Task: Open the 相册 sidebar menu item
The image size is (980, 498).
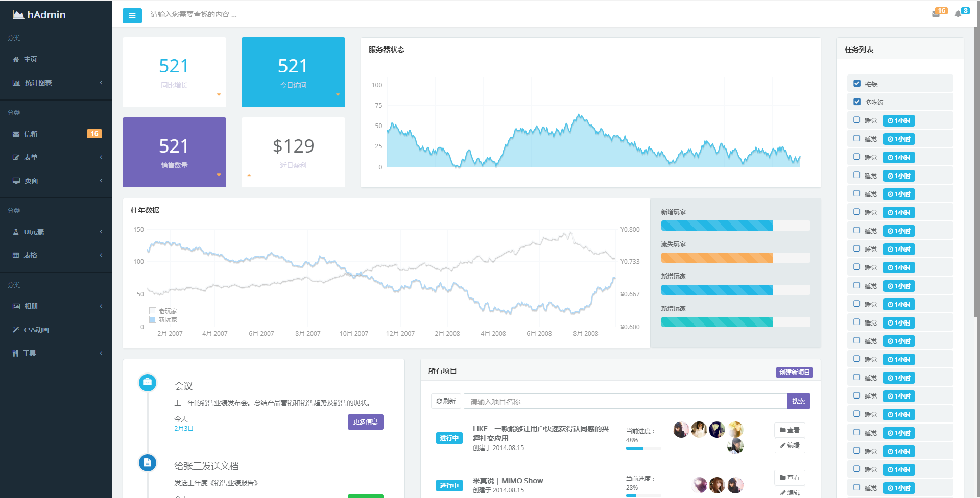Action: pos(56,306)
